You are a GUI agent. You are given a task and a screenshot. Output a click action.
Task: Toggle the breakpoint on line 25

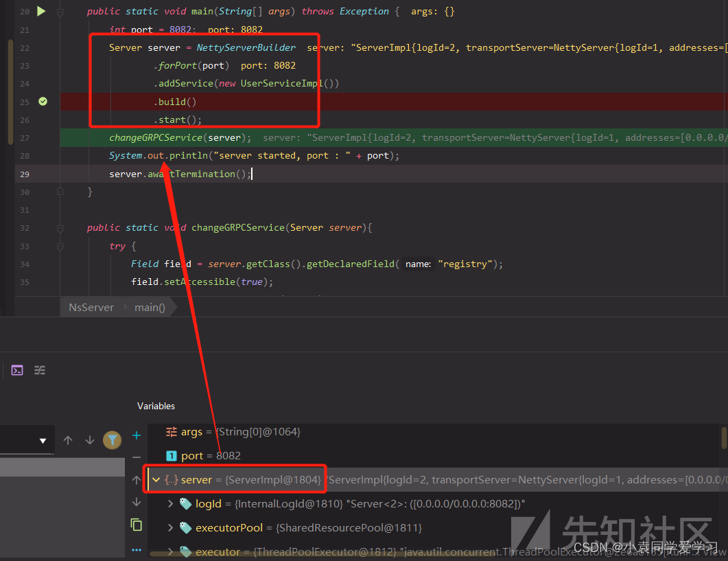43,102
